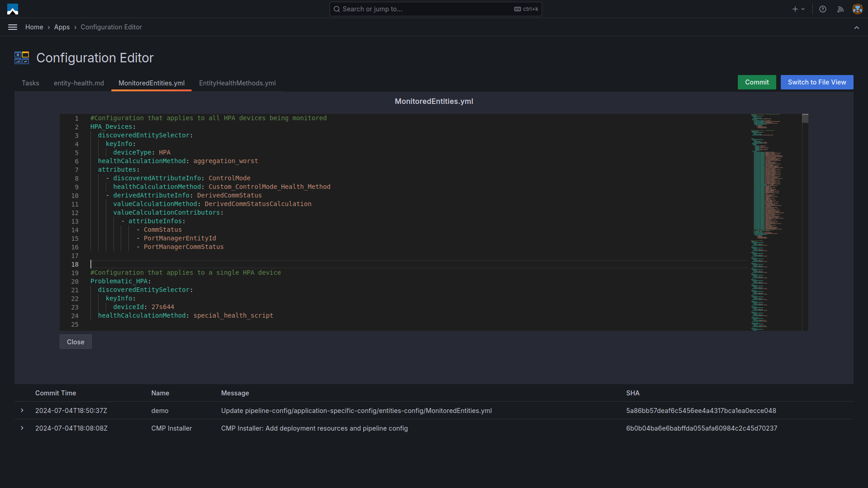This screenshot has height=488, width=868.
Task: Click Custom_ControlMode_Health_Method value
Action: pyautogui.click(x=269, y=187)
